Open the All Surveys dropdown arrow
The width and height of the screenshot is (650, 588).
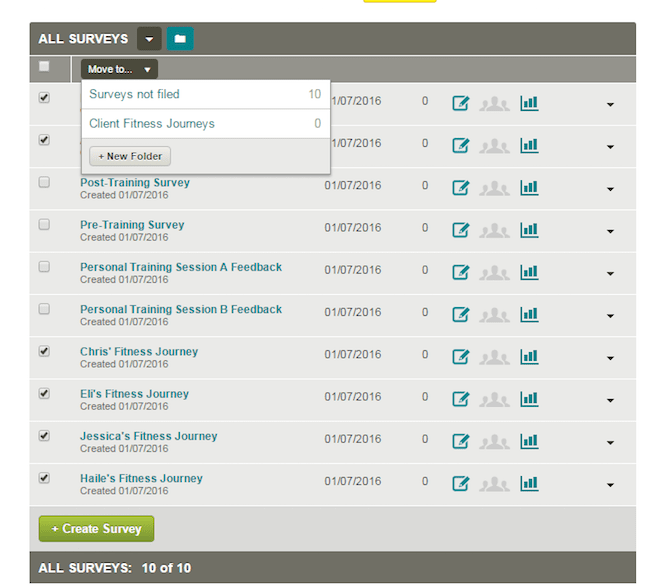(x=149, y=39)
